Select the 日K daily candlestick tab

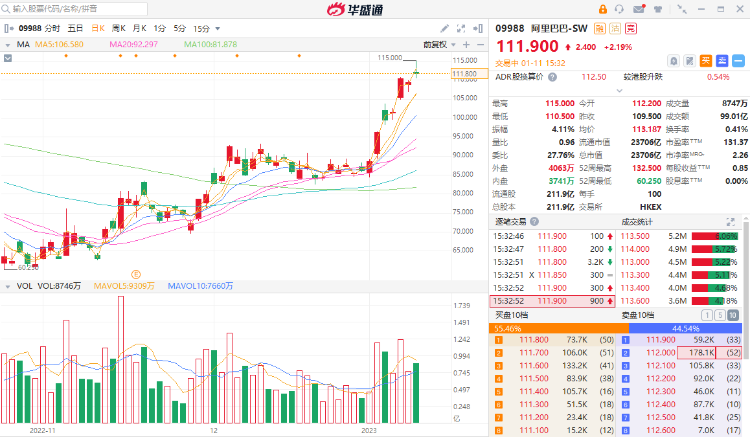click(x=98, y=29)
